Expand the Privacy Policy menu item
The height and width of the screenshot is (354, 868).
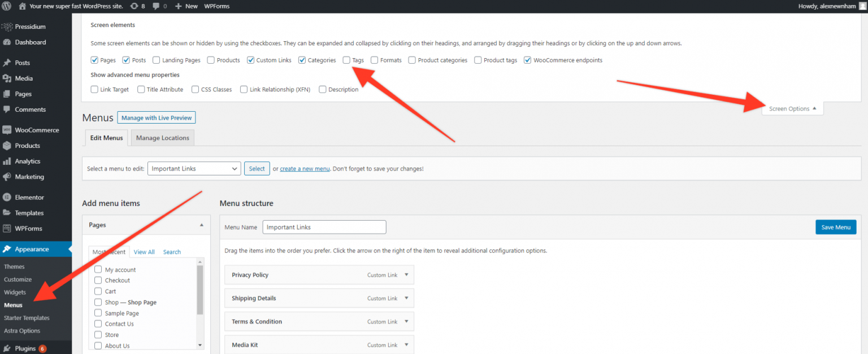coord(406,275)
